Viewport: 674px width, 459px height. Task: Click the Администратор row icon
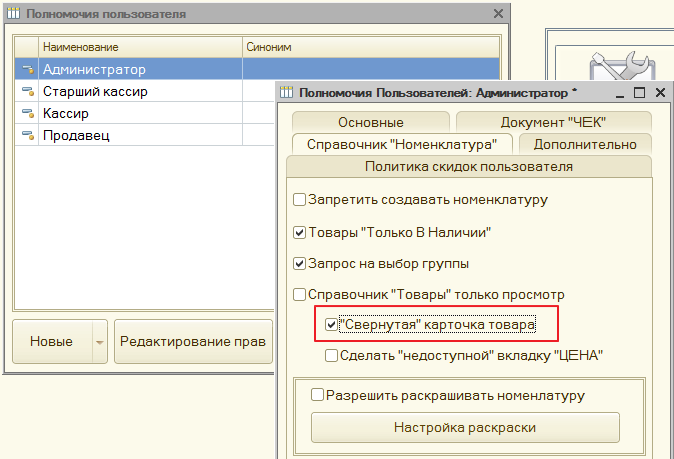click(x=28, y=69)
